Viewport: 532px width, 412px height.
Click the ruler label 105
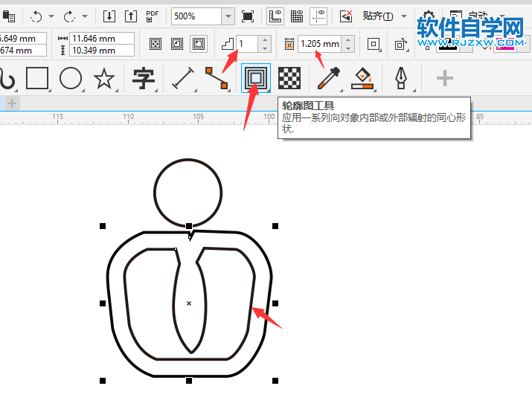coord(199,117)
